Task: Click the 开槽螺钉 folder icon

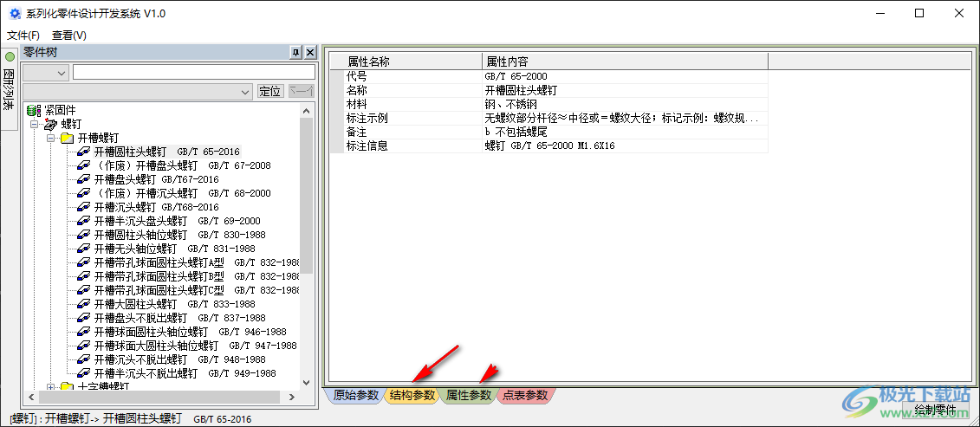Action: pyautogui.click(x=68, y=138)
